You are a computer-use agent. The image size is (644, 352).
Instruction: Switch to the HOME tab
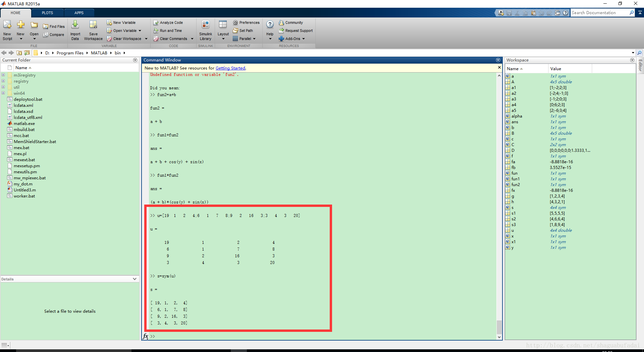15,13
